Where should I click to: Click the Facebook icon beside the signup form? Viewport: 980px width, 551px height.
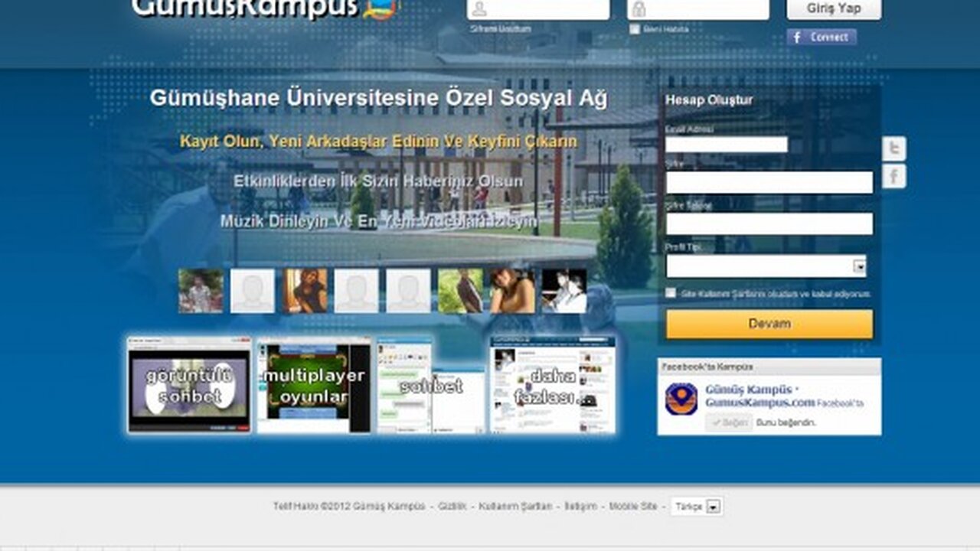[x=893, y=177]
